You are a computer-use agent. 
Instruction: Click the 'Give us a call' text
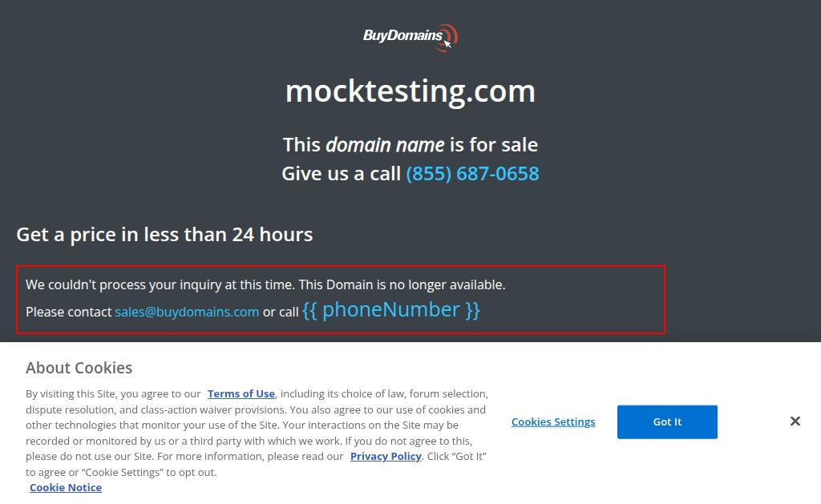[x=342, y=174]
